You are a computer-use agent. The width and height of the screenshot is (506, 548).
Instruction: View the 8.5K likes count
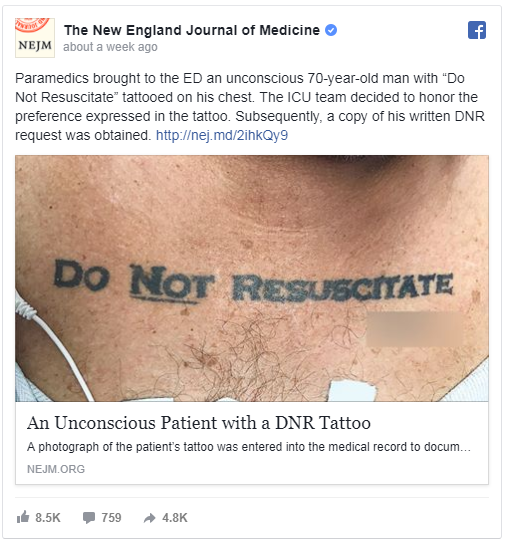point(48,518)
